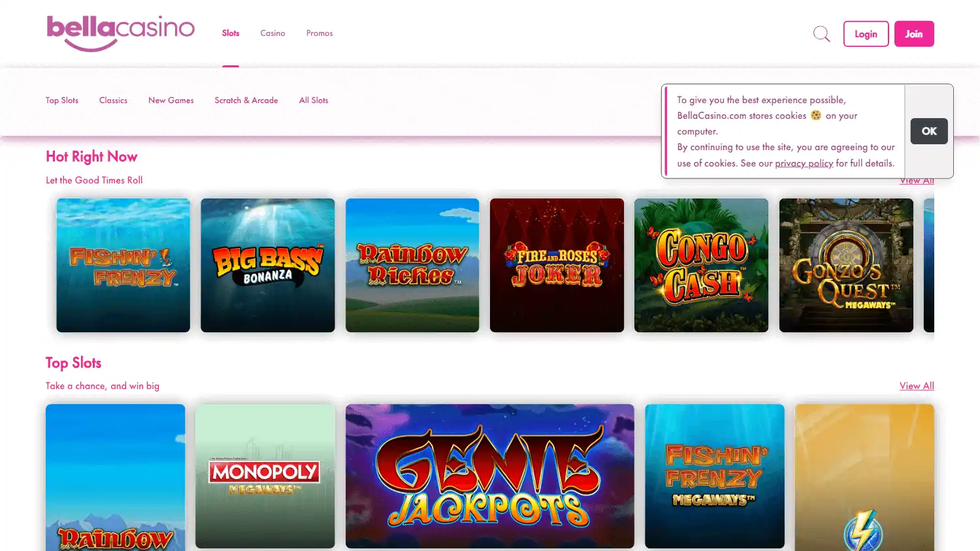Open the bellacasino logo homepage

121,34
